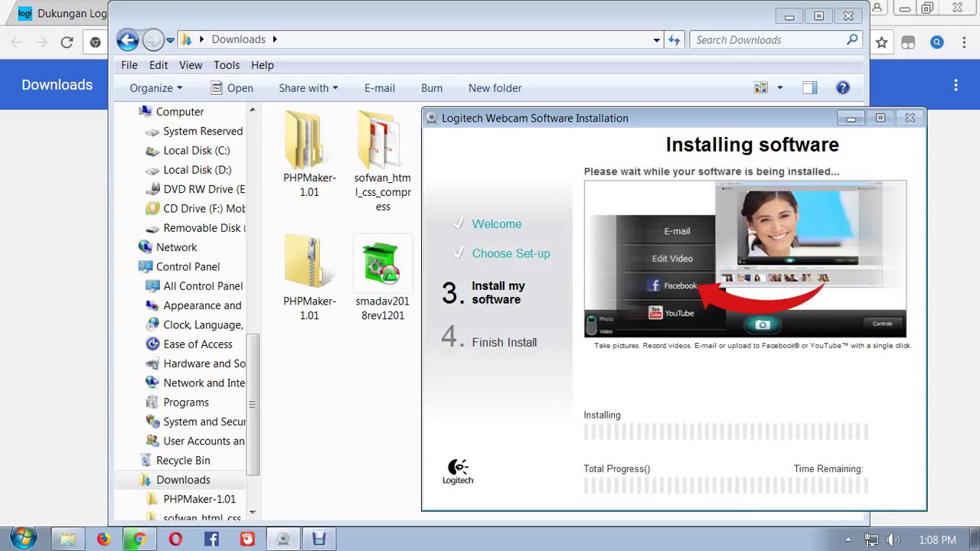This screenshot has width=980, height=551.
Task: Click E-mail in Explorer toolbar
Action: [x=380, y=88]
